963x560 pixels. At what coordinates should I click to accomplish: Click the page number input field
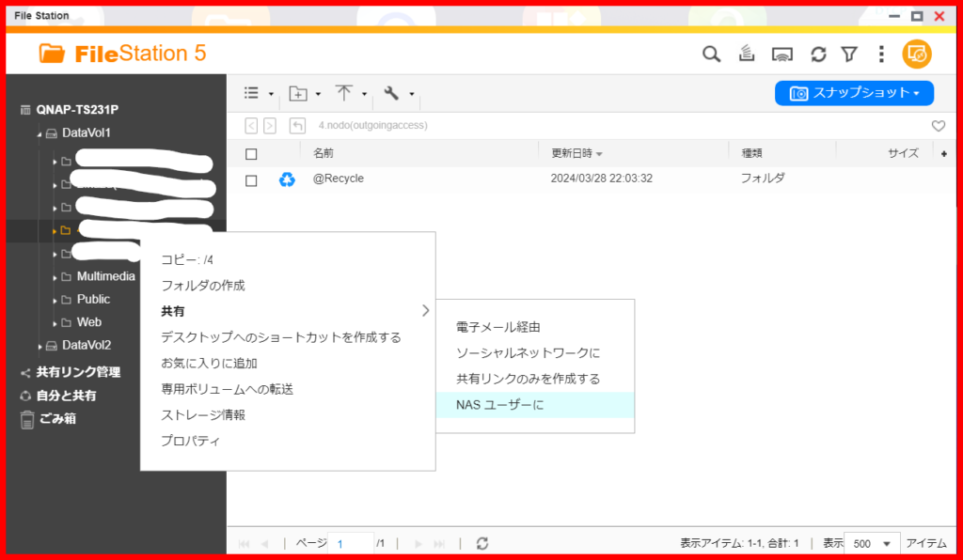point(351,544)
